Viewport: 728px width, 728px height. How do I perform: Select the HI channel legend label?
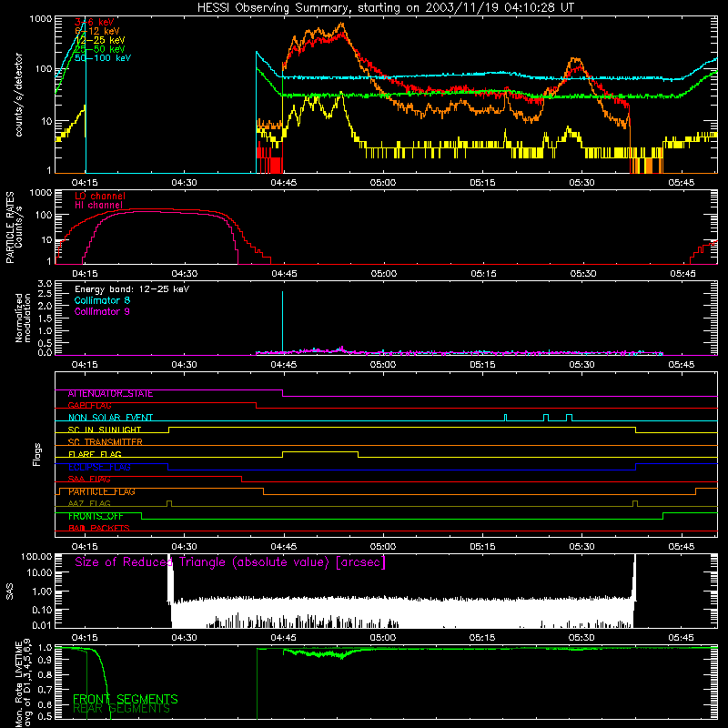(99, 206)
